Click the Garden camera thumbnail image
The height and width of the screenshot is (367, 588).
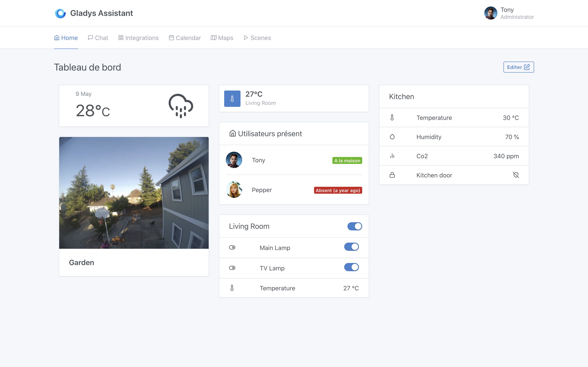134,192
